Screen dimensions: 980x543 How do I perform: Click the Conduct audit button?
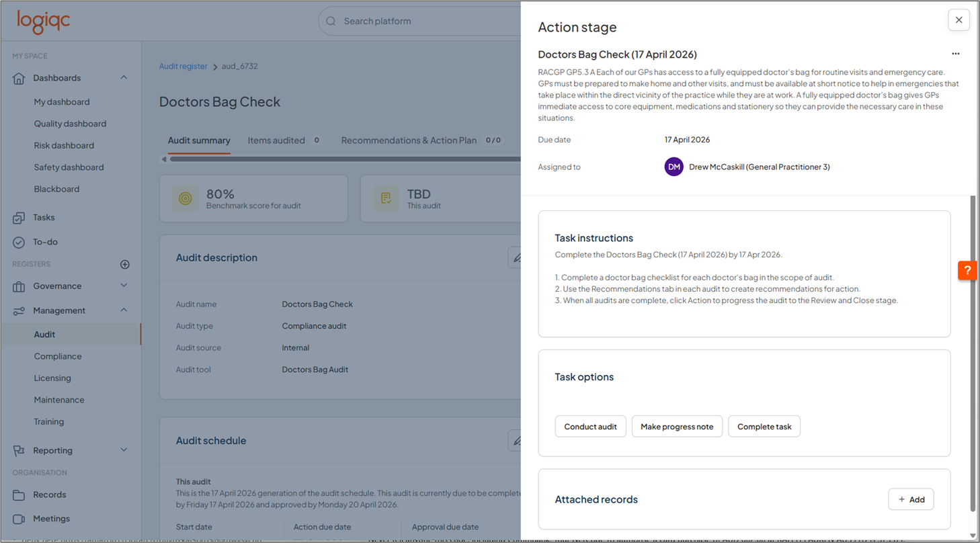pos(590,426)
